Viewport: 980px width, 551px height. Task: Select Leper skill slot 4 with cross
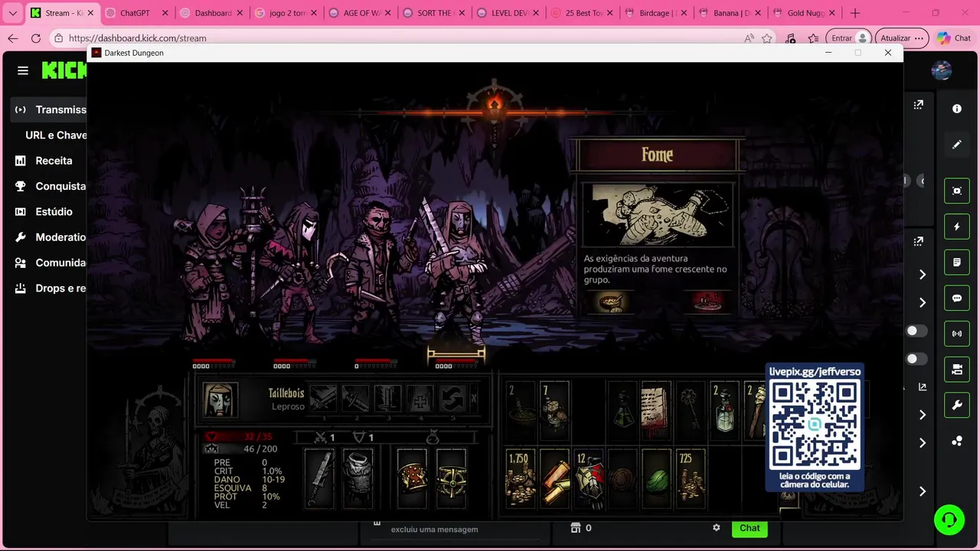point(420,398)
